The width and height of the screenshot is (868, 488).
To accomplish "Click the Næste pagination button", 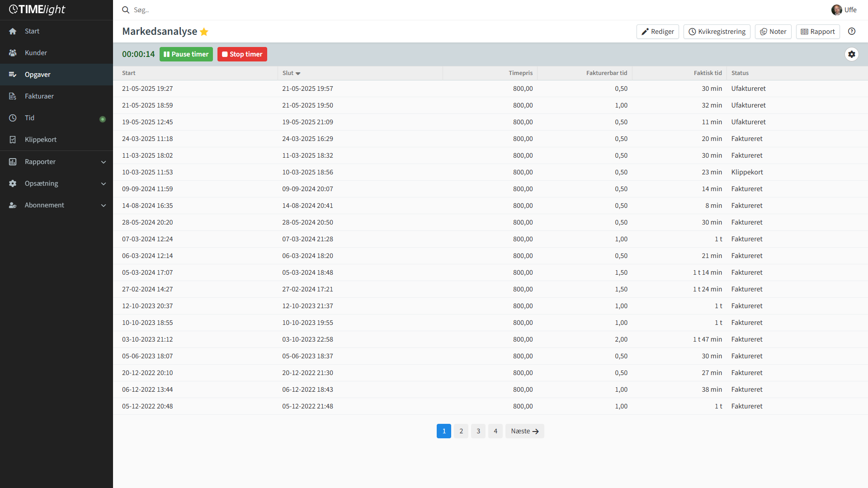I will (524, 431).
